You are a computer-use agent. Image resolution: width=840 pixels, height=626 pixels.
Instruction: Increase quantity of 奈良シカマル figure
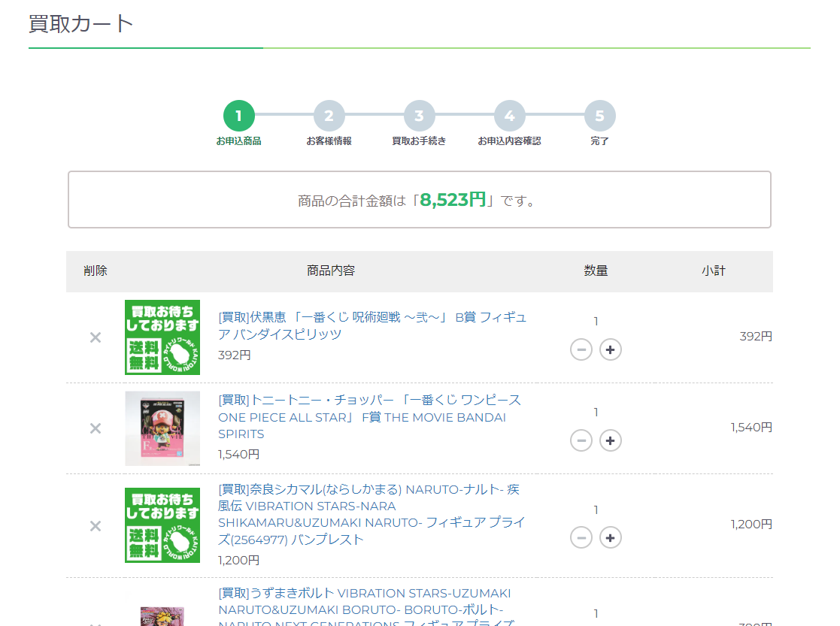coord(610,537)
